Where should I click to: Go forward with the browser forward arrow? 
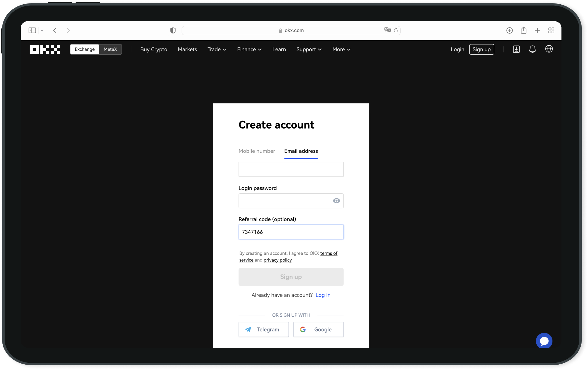68,30
